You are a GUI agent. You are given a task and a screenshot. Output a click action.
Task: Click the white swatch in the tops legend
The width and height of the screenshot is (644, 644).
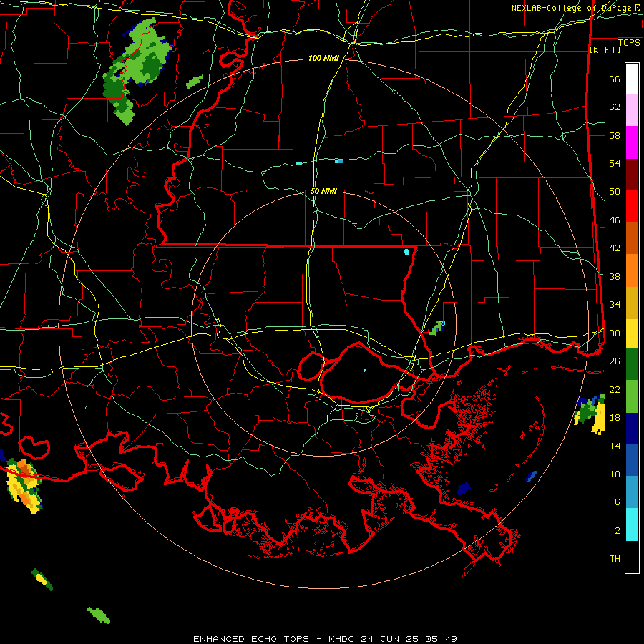(632, 79)
